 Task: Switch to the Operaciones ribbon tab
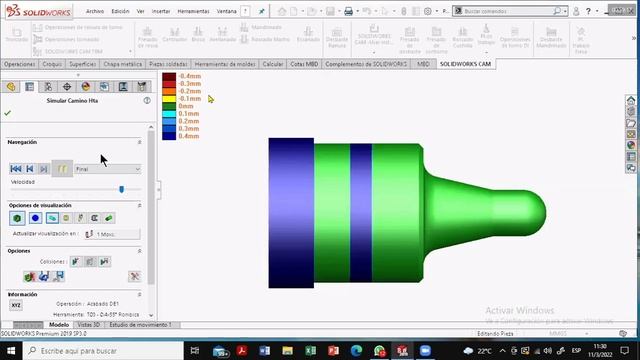pyautogui.click(x=20, y=64)
